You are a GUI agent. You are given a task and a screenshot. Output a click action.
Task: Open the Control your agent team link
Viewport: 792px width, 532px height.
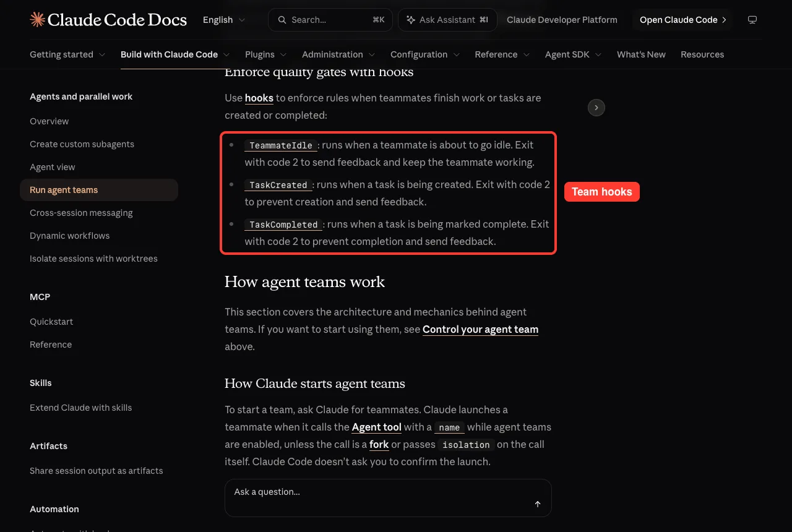[480, 329]
